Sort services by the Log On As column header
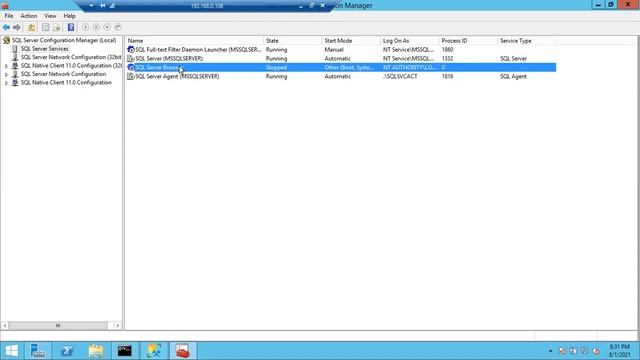 click(409, 41)
